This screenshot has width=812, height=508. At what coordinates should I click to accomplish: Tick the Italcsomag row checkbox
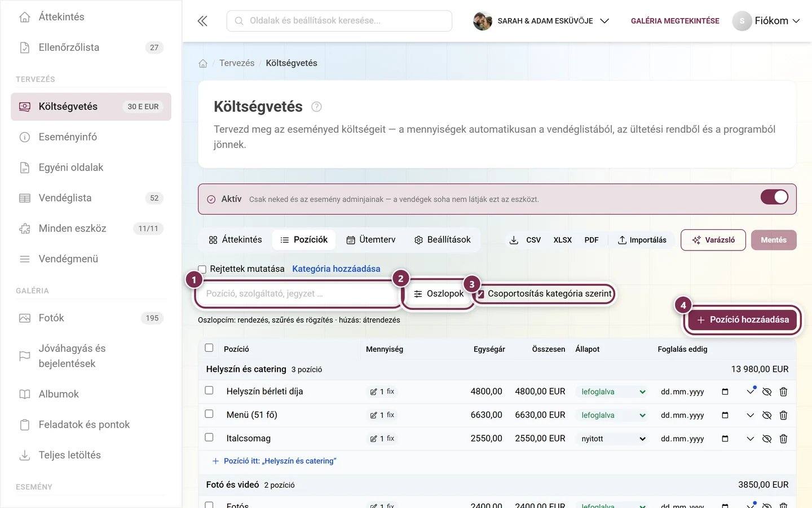coord(209,437)
